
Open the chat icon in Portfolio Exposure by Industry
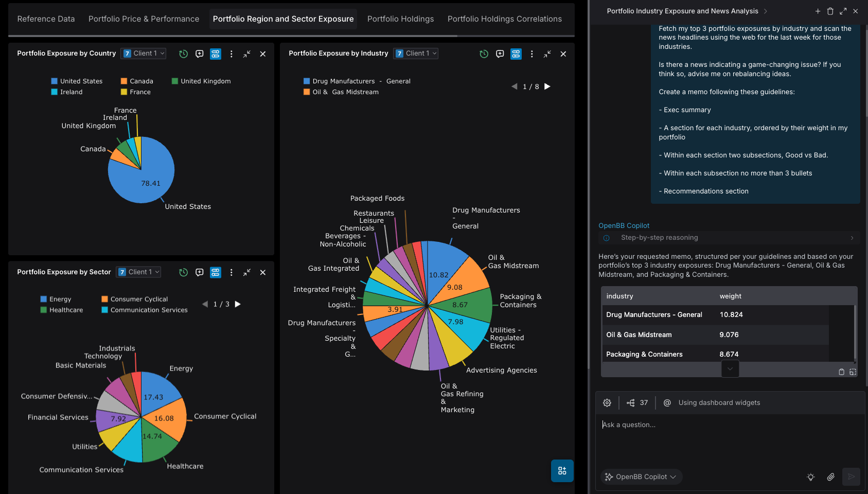pyautogui.click(x=500, y=54)
